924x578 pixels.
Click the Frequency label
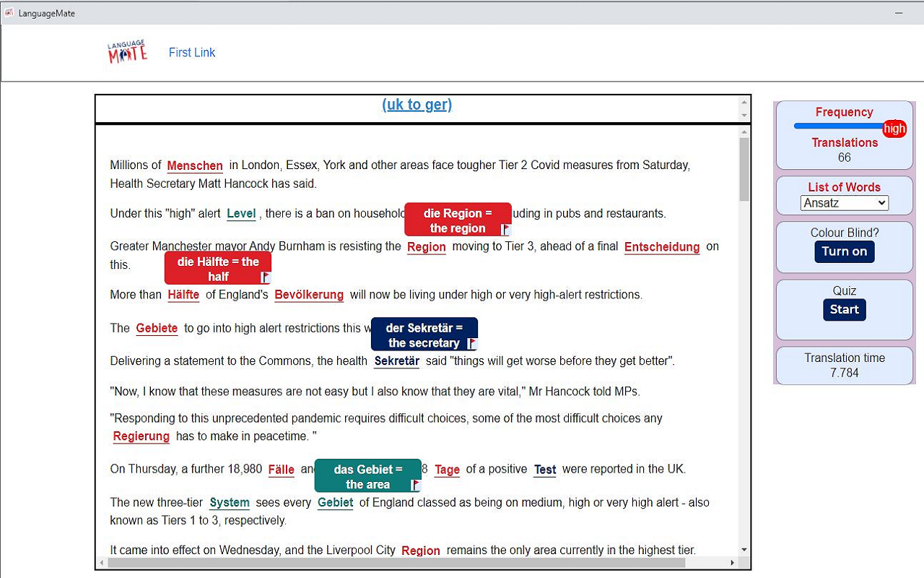[845, 112]
